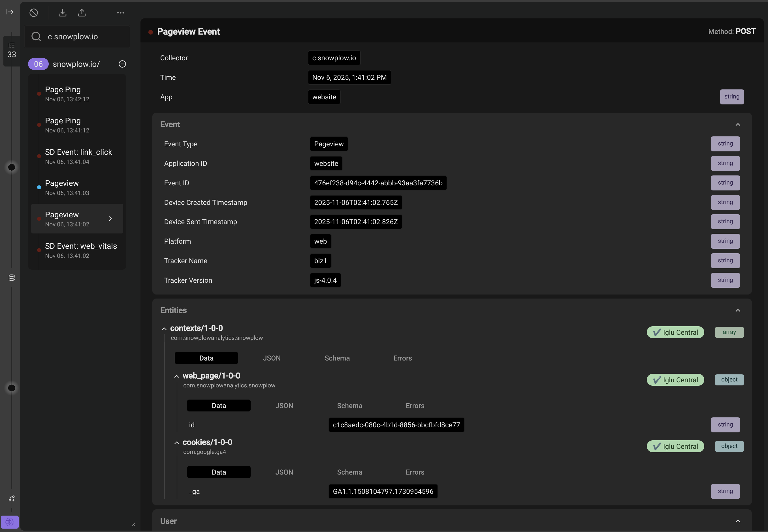This screenshot has width=768, height=532.
Task: Select the SD Event: link_click in the list
Action: 78,156
